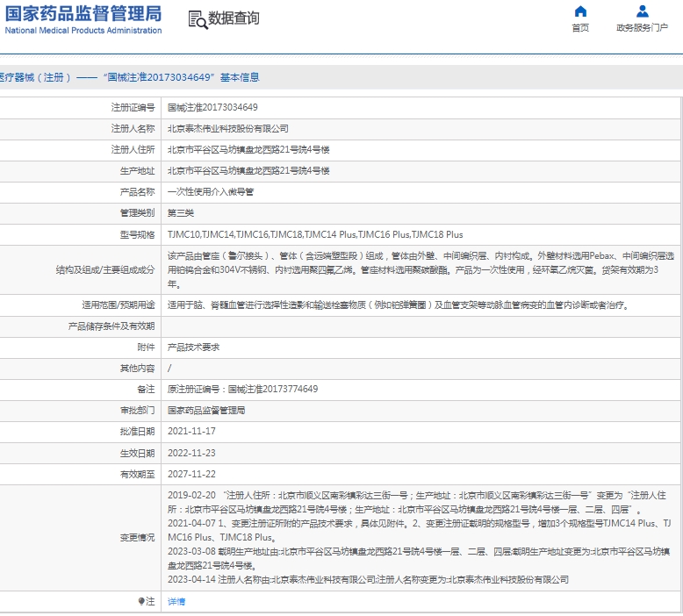
Task: Click the 数据查询 magnifier document icon
Action: click(x=197, y=18)
